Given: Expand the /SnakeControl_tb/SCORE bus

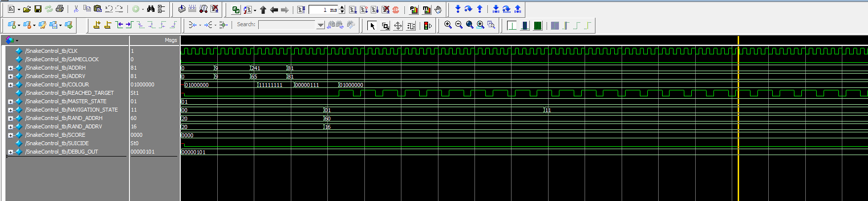Looking at the screenshot, I should pos(10,135).
